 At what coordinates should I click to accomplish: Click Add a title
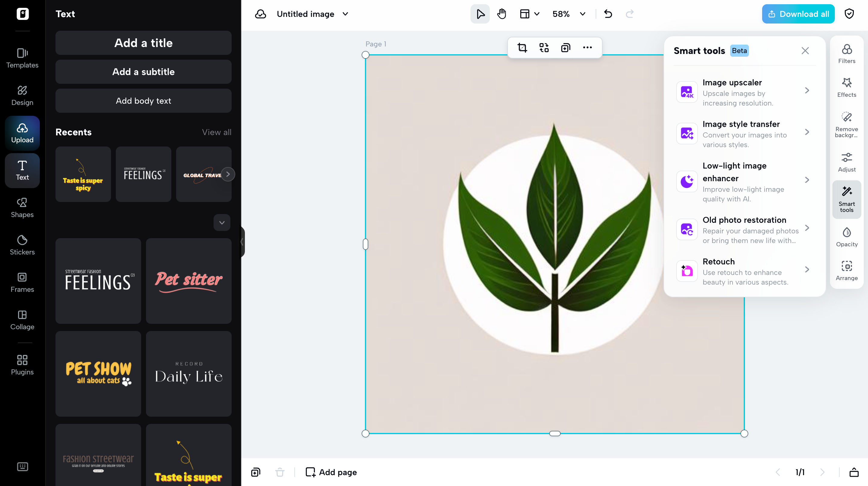coord(143,43)
